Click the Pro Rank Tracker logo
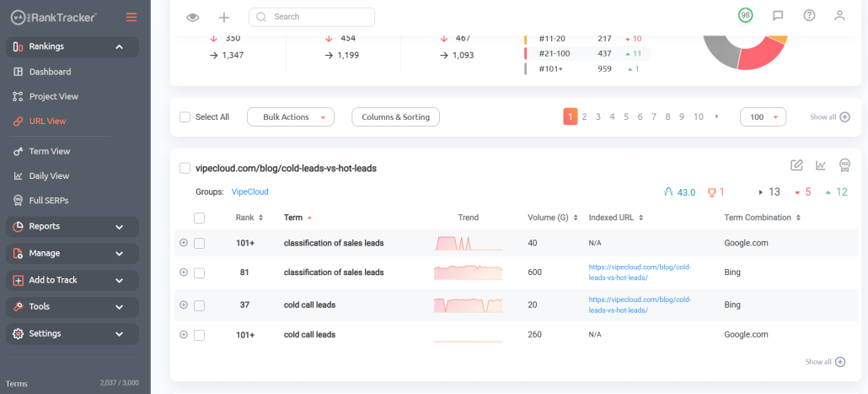 pyautogui.click(x=53, y=17)
